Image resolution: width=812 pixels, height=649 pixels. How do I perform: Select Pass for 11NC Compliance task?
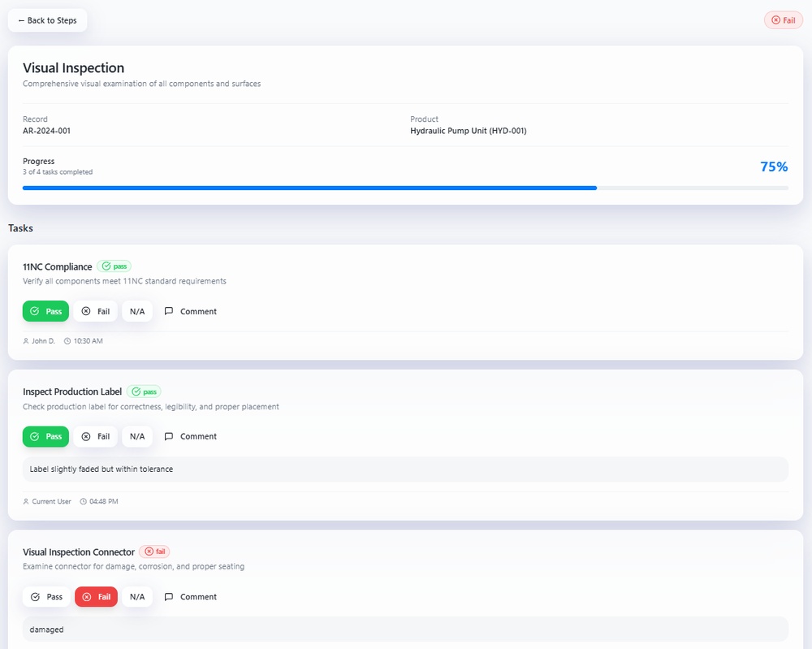pyautogui.click(x=45, y=312)
